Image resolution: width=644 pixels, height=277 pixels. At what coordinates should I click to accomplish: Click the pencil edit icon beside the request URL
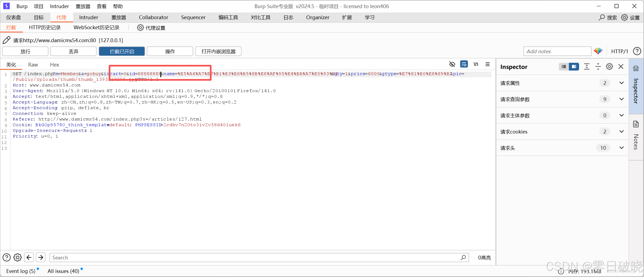(6, 40)
